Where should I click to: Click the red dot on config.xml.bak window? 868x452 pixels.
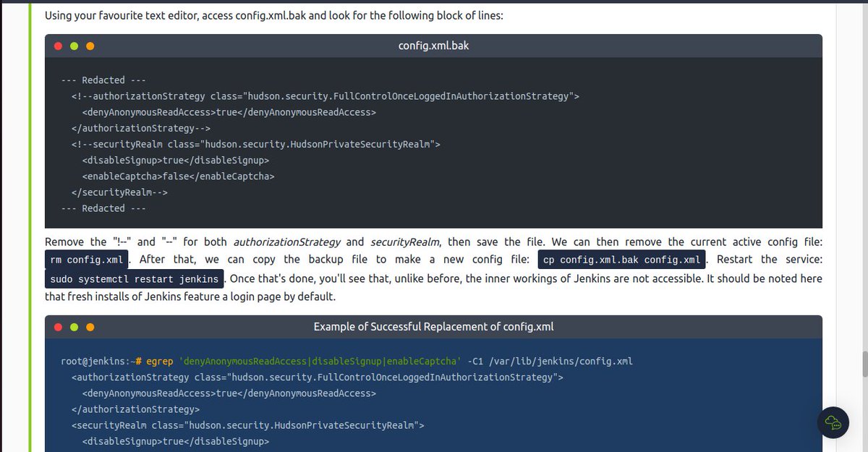[59, 46]
